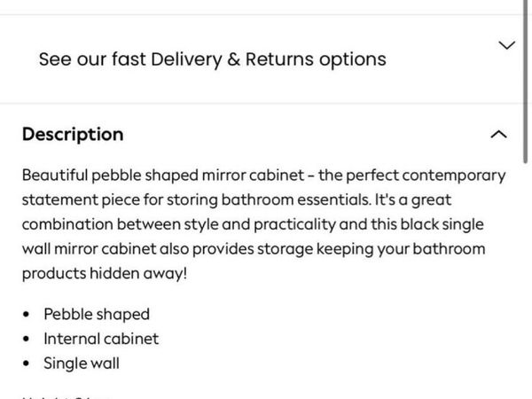This screenshot has height=399, width=532.
Task: Tap the Description section heading
Action: [x=73, y=135]
